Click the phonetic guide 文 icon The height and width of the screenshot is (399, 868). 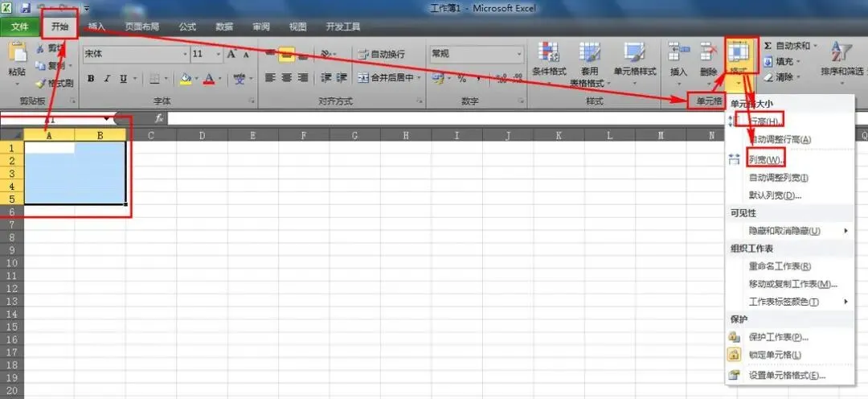coord(240,79)
